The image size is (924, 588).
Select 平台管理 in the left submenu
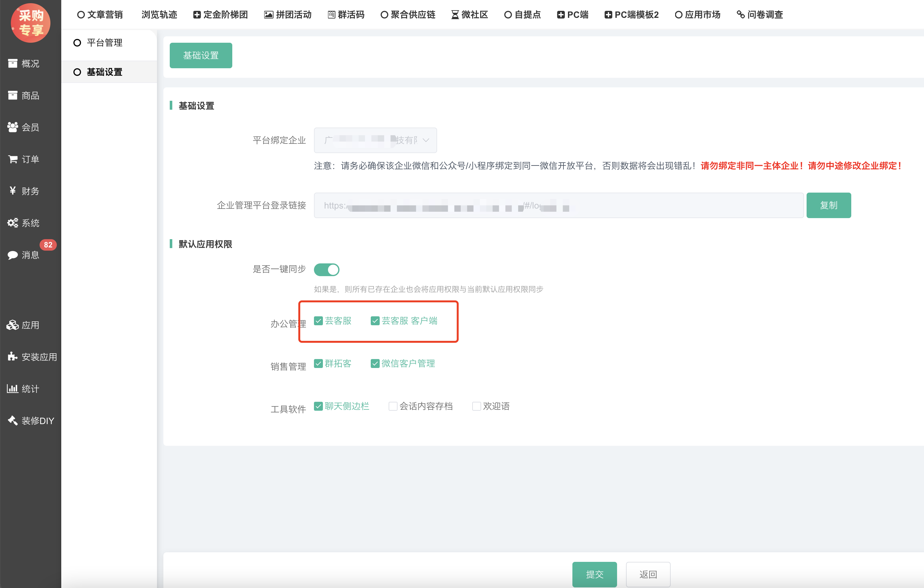point(104,43)
